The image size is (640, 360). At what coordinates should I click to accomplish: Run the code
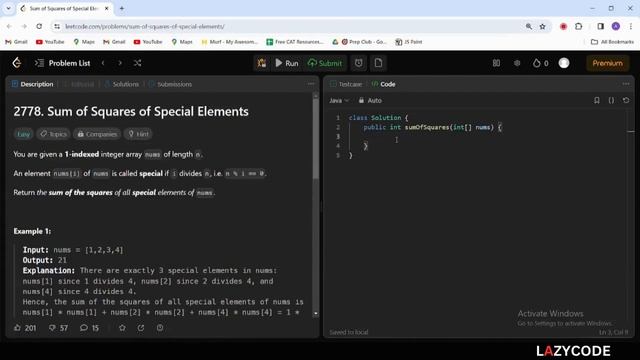point(287,63)
